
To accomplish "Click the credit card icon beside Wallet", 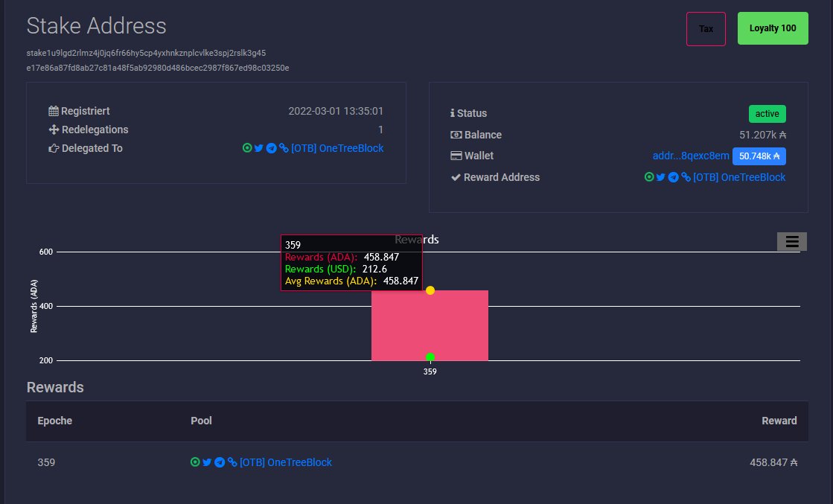I will click(456, 156).
